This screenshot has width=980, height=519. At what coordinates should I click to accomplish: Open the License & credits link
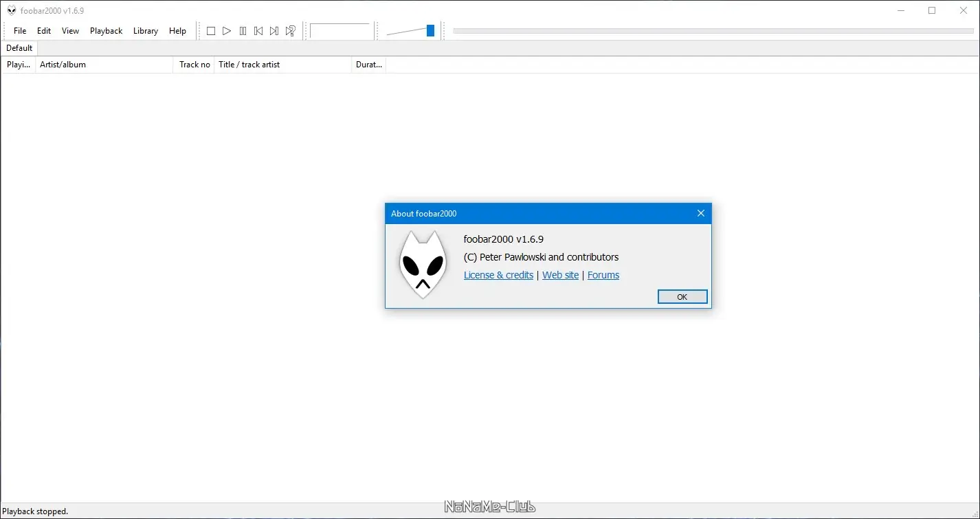click(x=498, y=275)
